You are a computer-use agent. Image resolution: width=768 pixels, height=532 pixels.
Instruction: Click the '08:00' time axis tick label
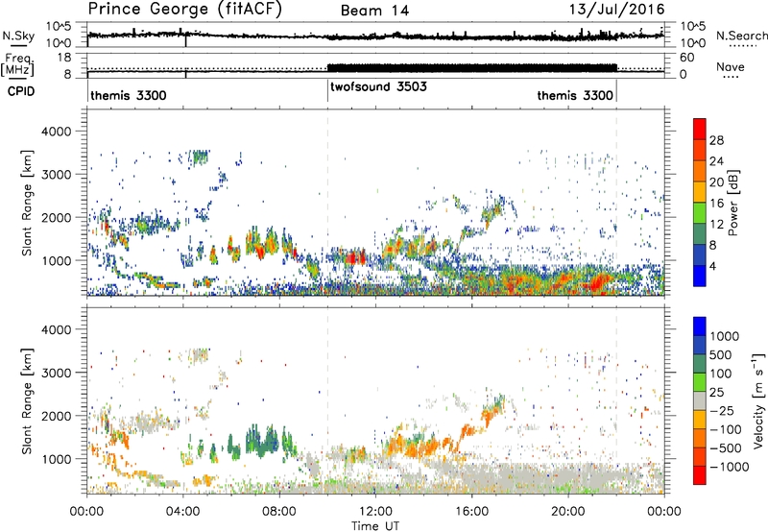point(279,512)
